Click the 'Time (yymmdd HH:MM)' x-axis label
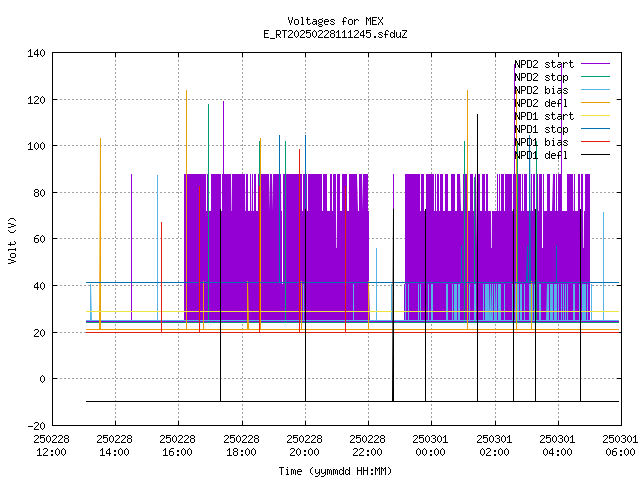This screenshot has width=640, height=480. [x=335, y=471]
